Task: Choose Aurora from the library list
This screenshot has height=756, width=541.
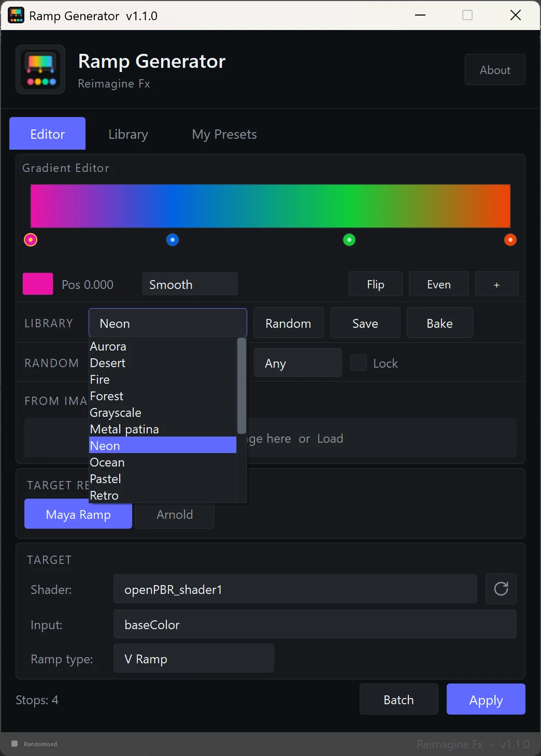Action: click(x=163, y=346)
